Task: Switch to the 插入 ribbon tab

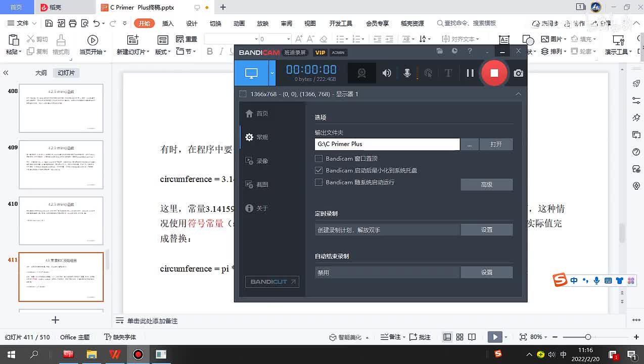Action: (168, 23)
